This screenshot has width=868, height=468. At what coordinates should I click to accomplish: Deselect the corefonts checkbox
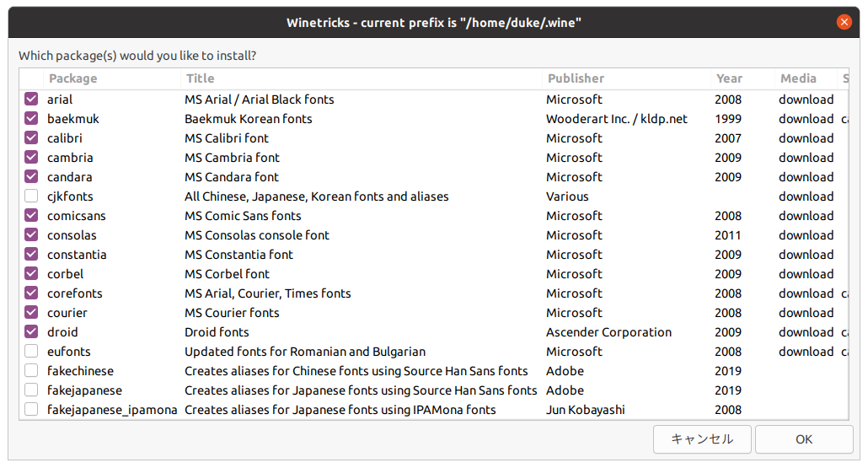click(31, 293)
